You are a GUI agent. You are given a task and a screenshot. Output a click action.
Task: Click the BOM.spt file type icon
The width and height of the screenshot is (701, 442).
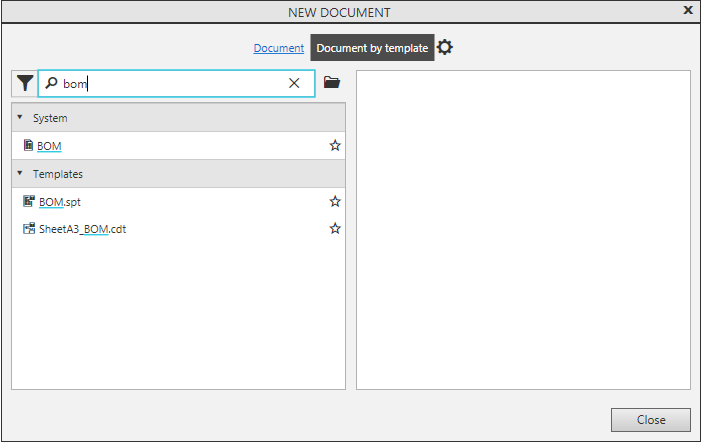[29, 201]
